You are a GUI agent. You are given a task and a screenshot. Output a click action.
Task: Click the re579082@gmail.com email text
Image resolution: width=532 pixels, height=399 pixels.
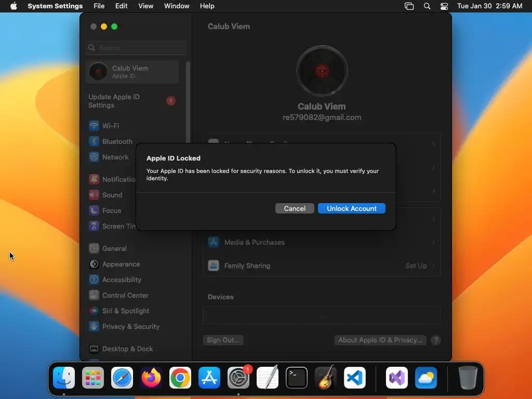click(322, 117)
